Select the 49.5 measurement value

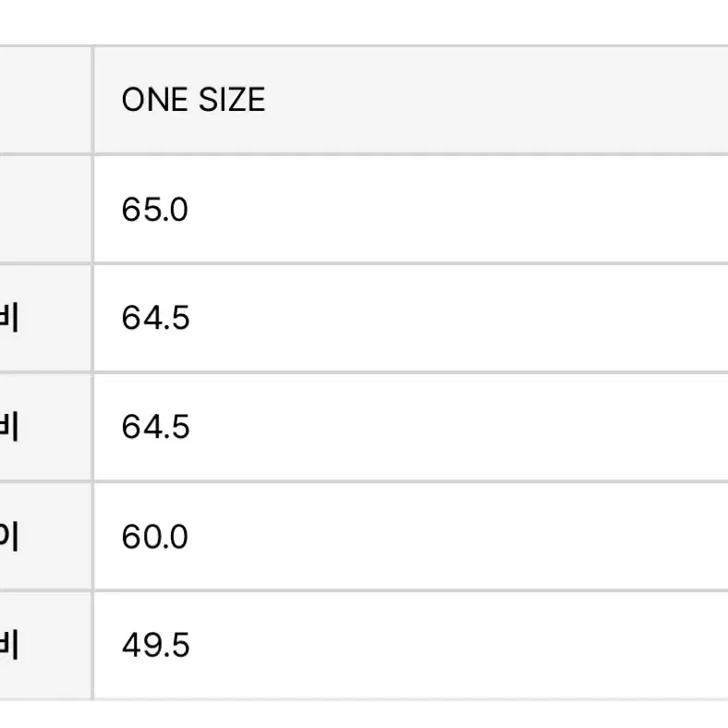click(155, 645)
